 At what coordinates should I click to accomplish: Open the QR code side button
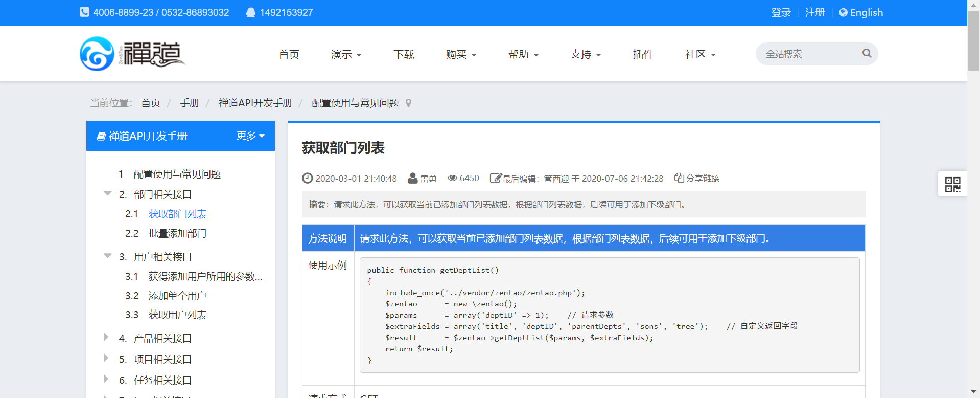coord(952,184)
